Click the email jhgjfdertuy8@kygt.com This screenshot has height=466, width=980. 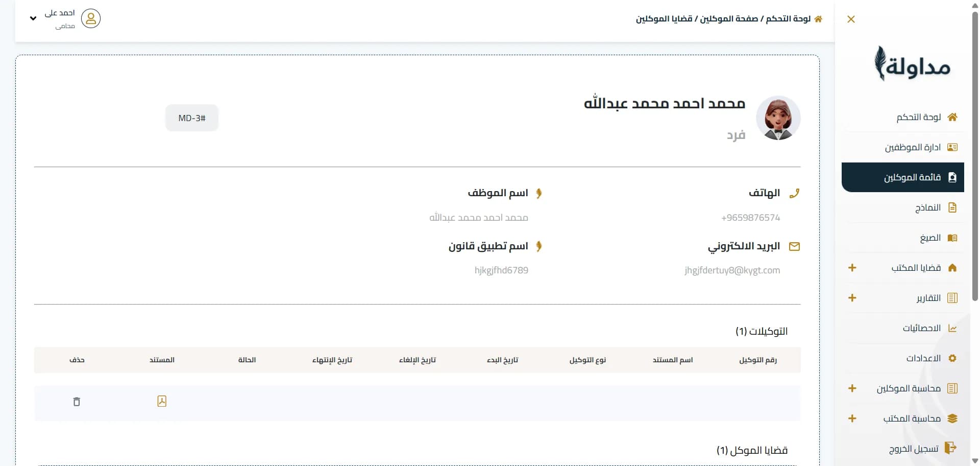tap(732, 270)
